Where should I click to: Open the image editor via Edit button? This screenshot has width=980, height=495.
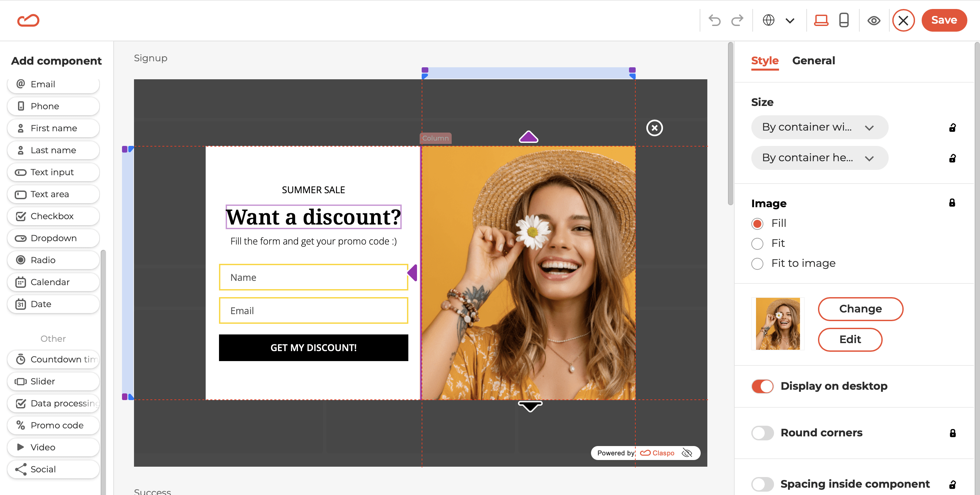coord(850,339)
